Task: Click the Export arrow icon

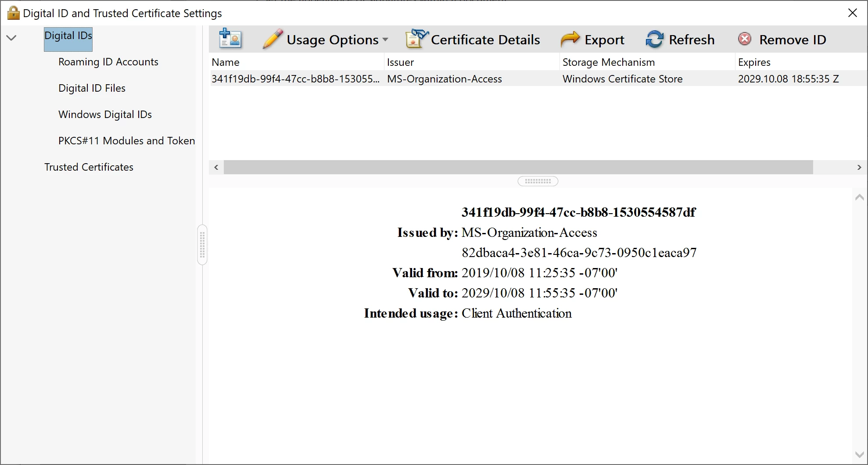Action: [570, 39]
